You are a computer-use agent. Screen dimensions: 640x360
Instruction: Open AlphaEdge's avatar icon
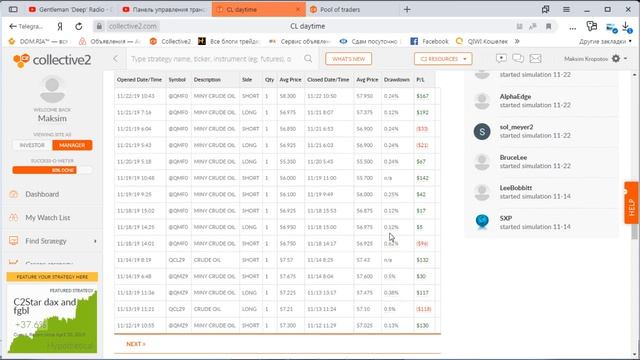click(x=482, y=101)
